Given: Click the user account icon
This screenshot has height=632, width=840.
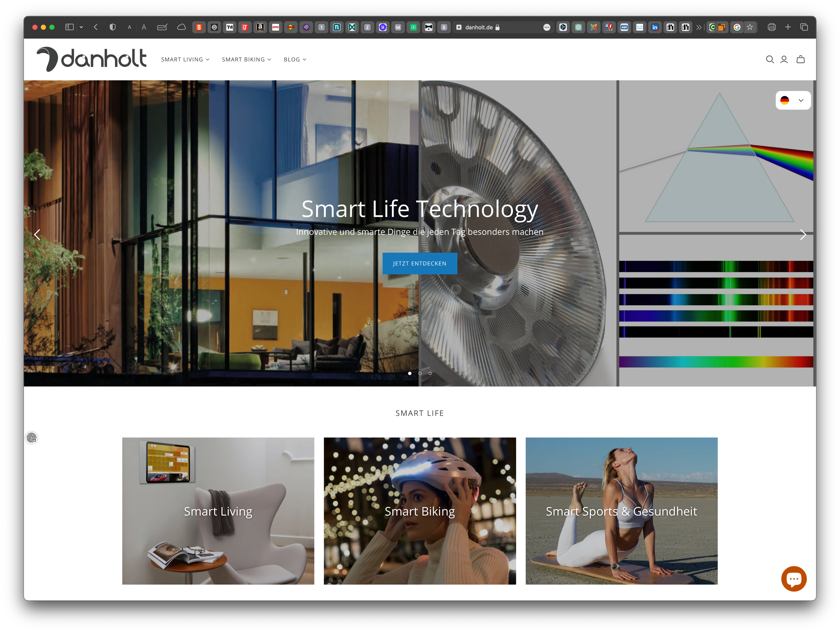Looking at the screenshot, I should point(784,60).
